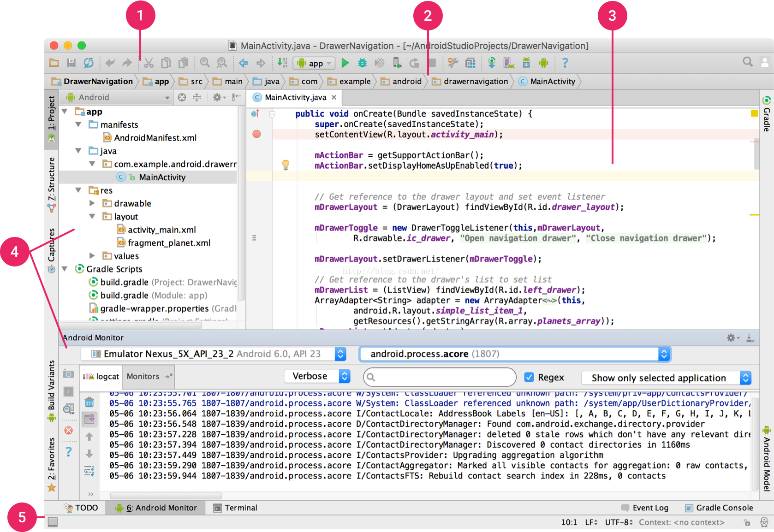Viewport: 774px width, 532px height.
Task: Click the logcat screen capture camera icon
Action: coord(68,374)
